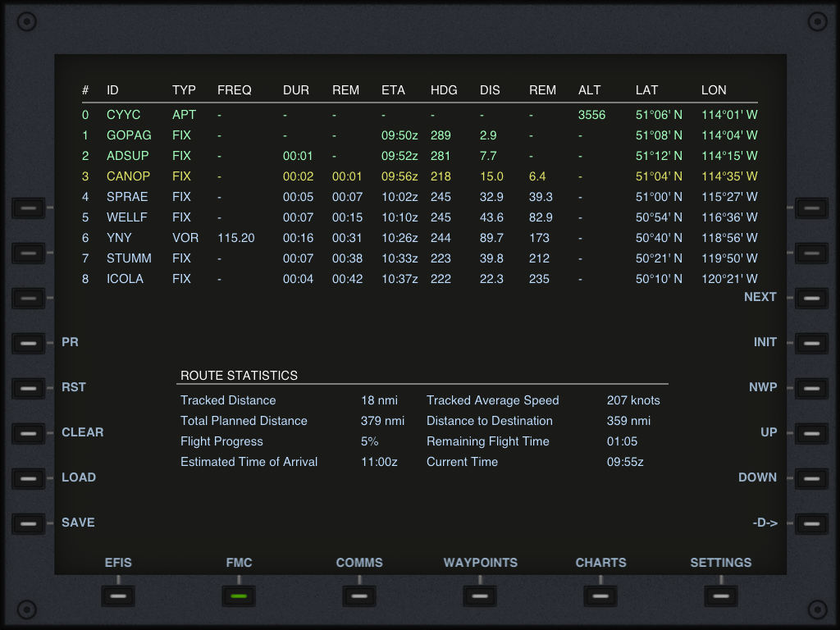Select the YNY VOR waypoint row
Viewport: 840px width, 630px height.
coord(119,238)
